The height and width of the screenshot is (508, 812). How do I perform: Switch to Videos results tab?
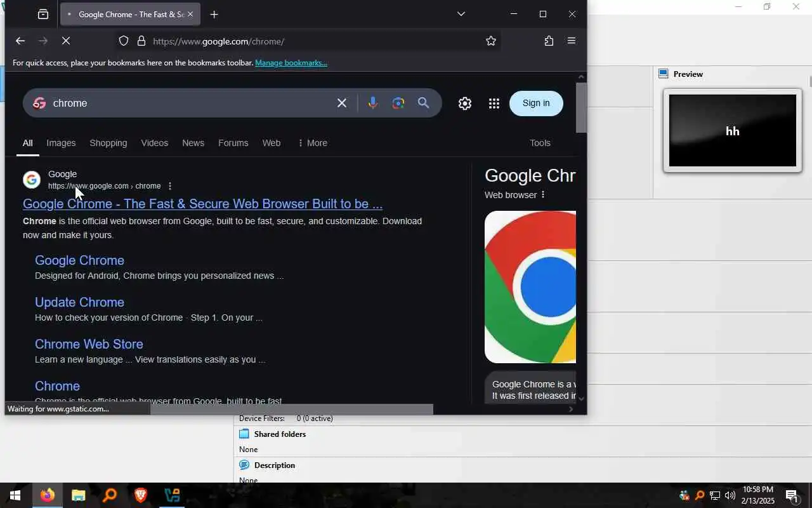(x=155, y=143)
